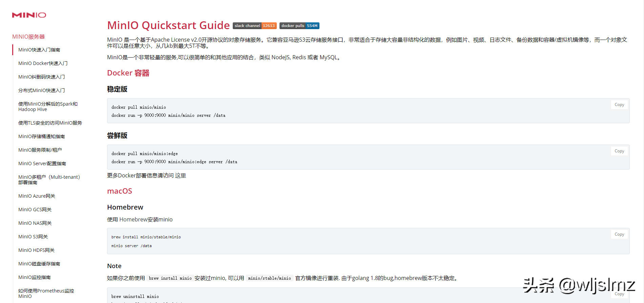Click the '使用 Homebrew安装minio' text

click(140, 219)
